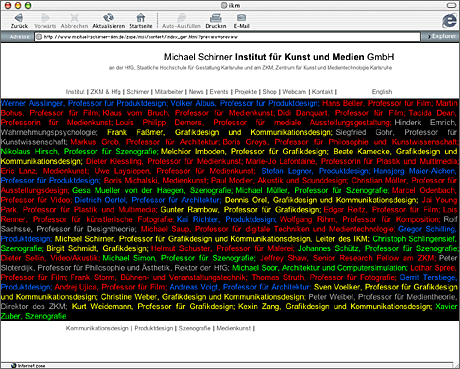Open the Medienkunst footer link
Viewport: 460px width, 369px height.
[x=234, y=328]
